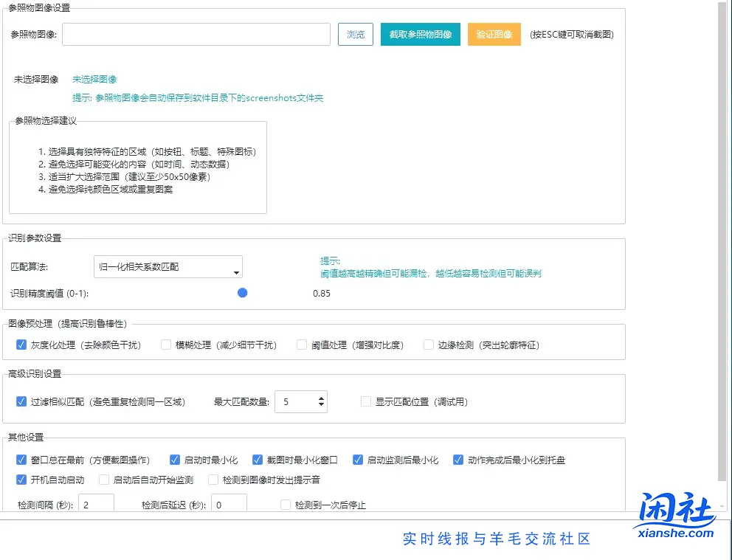This screenshot has height=560, width=732.
Task: Increase 最大匹配数量 with the up arrow
Action: [321, 398]
